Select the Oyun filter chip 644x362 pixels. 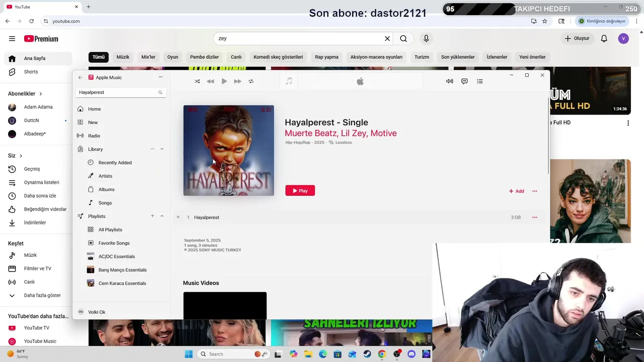tap(173, 57)
